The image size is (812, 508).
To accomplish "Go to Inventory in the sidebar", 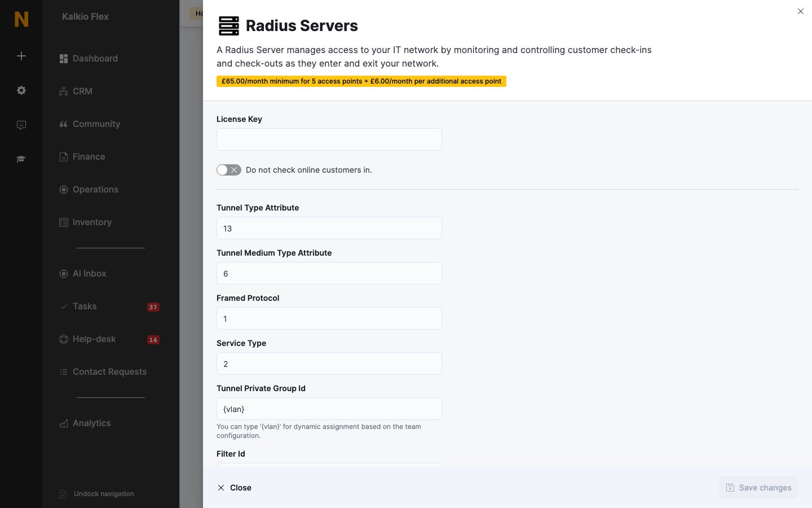I will (86, 222).
